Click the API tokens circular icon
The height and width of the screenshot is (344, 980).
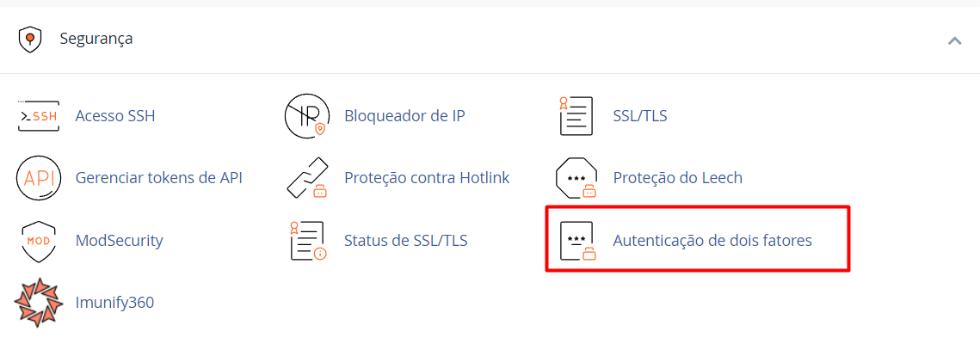pos(38,178)
